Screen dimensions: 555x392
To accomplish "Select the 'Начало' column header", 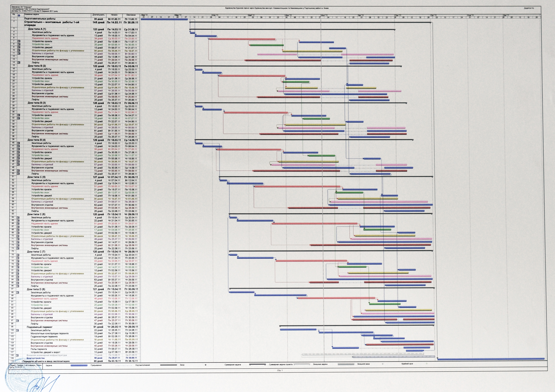I will pos(114,15).
